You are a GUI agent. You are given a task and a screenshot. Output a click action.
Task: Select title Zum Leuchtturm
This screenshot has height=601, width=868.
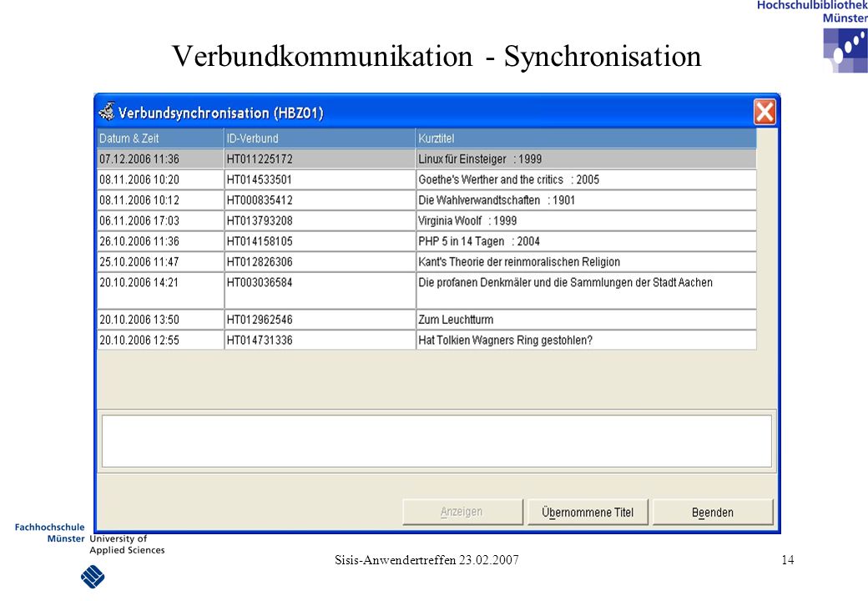point(586,320)
